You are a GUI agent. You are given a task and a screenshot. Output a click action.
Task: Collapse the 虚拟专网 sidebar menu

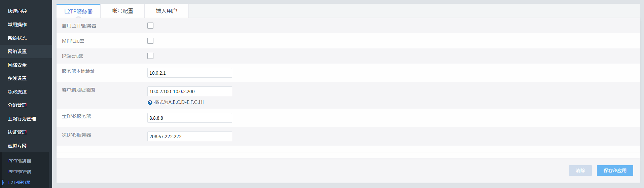pyautogui.click(x=17, y=146)
